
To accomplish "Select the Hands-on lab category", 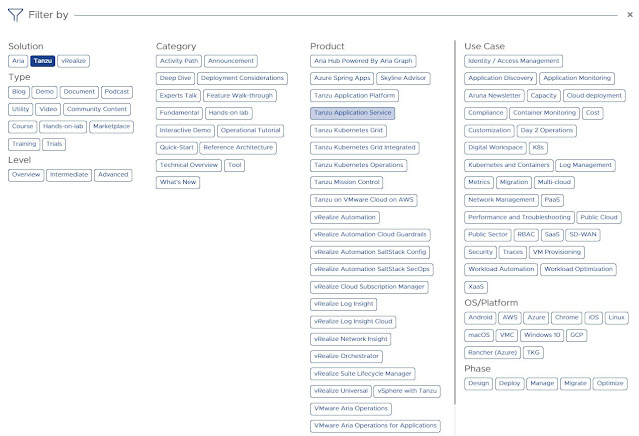I will pos(229,113).
